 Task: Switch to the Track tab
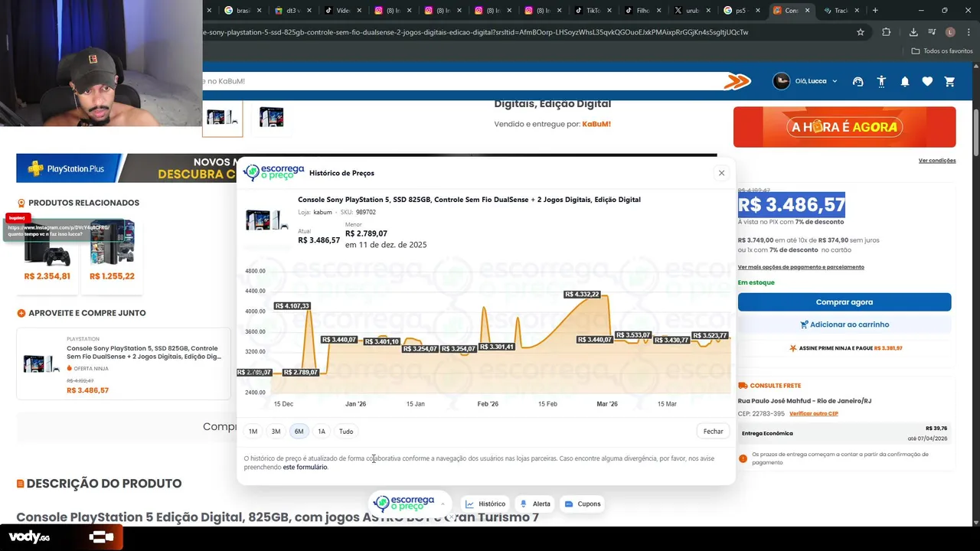840,11
